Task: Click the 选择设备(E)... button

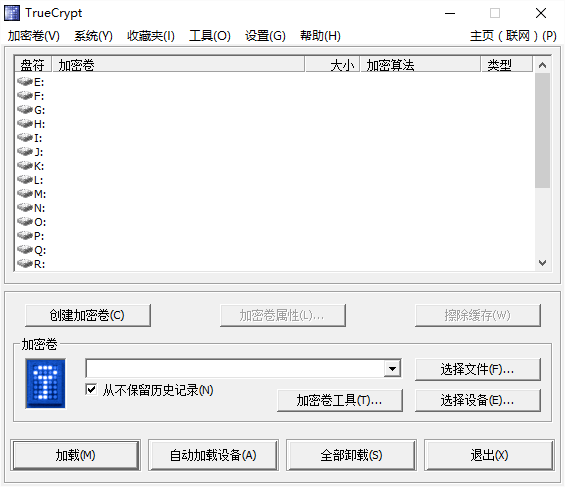Action: pyautogui.click(x=478, y=400)
